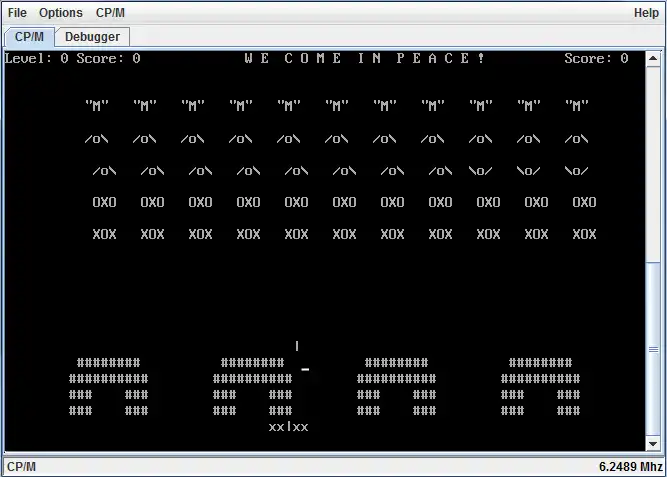Click the player ship 'xx|xx'

pyautogui.click(x=288, y=427)
